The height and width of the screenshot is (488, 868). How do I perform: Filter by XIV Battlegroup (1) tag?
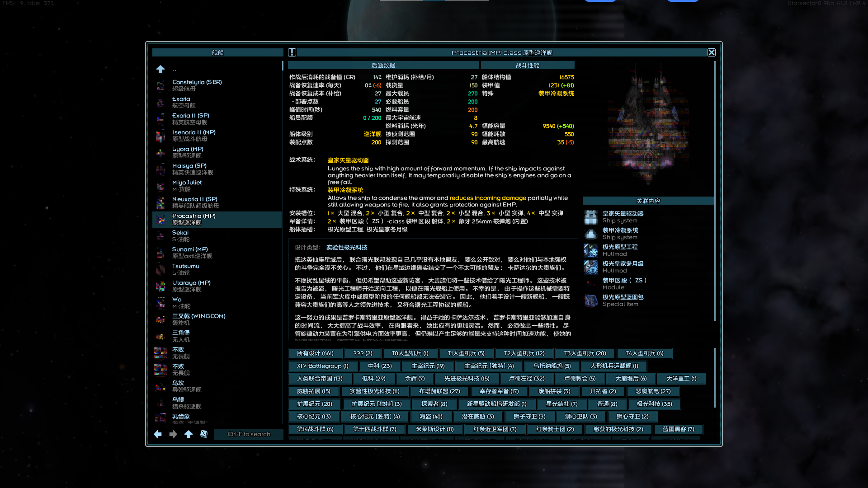click(x=323, y=366)
